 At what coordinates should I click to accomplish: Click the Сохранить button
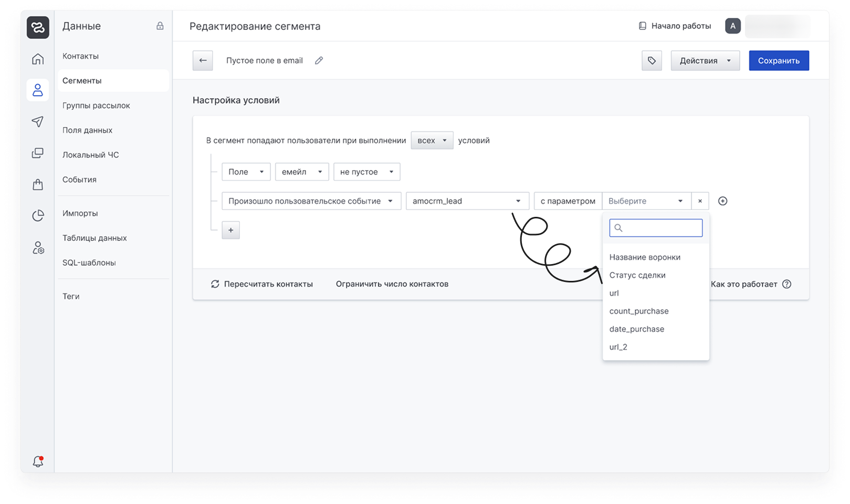778,60
